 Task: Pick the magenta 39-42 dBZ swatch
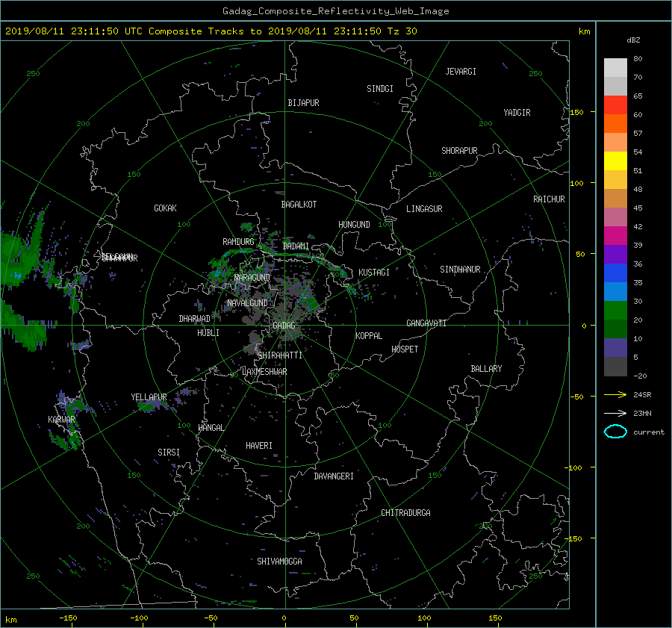coord(615,235)
